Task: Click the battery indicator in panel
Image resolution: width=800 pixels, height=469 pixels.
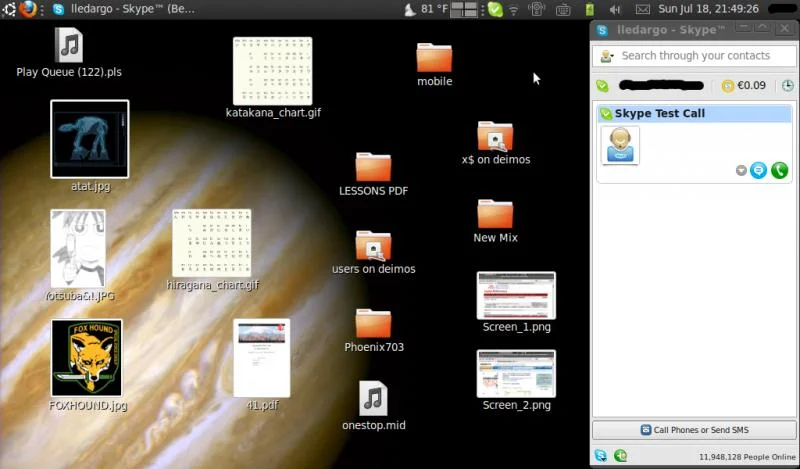Action: point(589,9)
